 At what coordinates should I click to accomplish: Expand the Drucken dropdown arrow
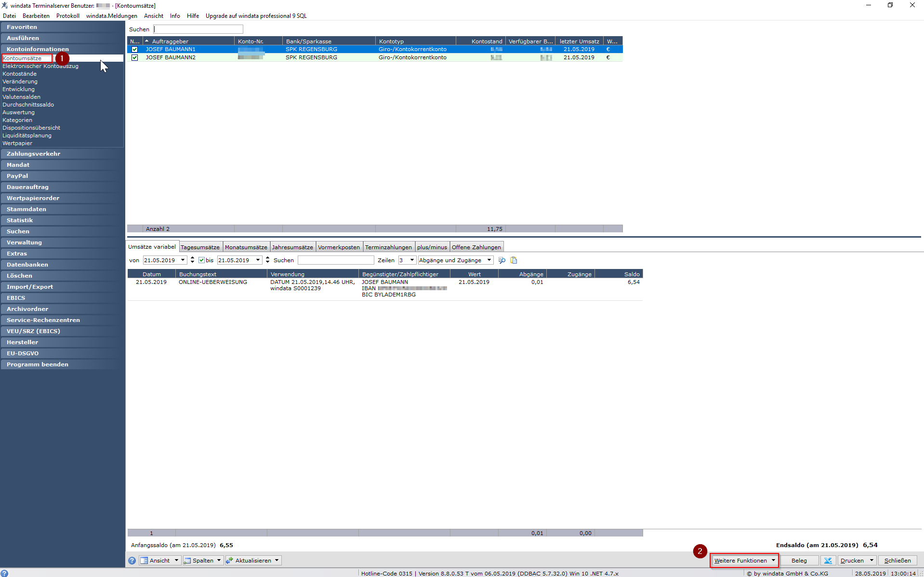(x=871, y=561)
